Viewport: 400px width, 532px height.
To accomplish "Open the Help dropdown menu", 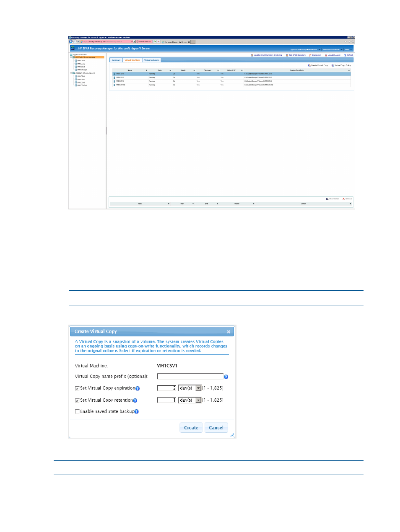I will point(348,49).
